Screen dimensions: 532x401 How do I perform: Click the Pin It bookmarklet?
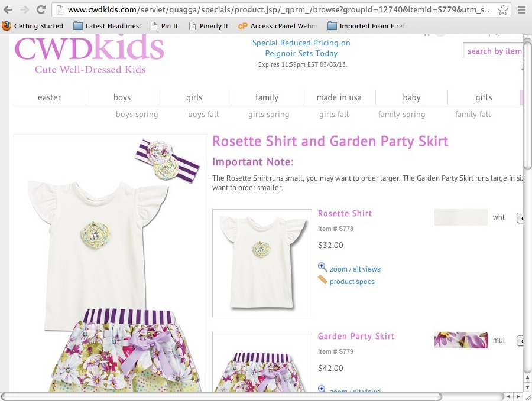[164, 26]
